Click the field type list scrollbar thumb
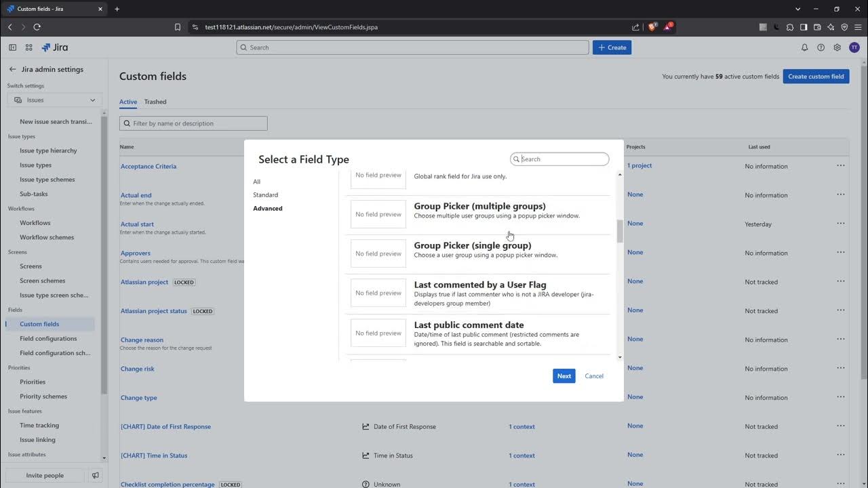 [619, 231]
